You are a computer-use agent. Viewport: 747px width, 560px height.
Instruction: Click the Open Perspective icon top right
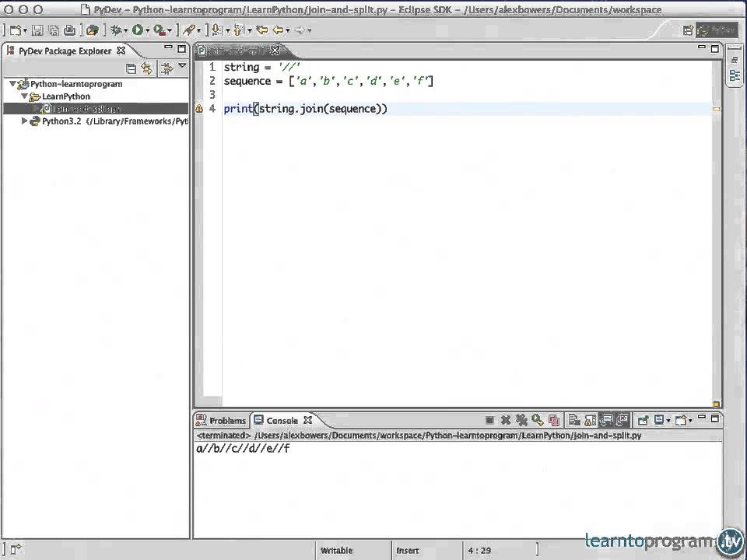[x=687, y=30]
